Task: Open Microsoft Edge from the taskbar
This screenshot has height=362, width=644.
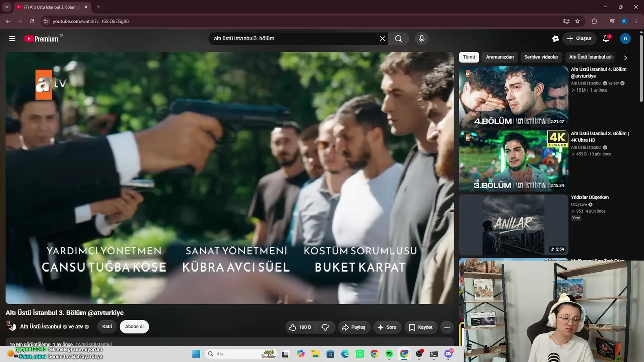Action: [345, 354]
